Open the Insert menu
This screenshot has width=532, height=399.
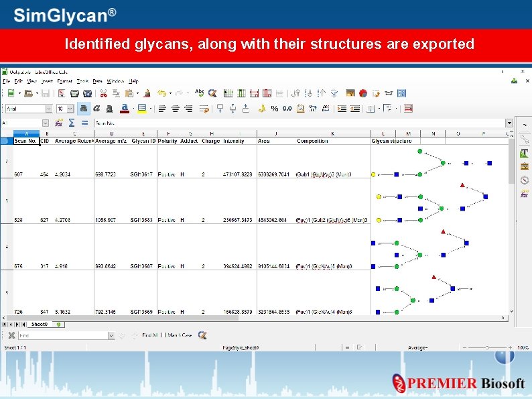(x=47, y=81)
